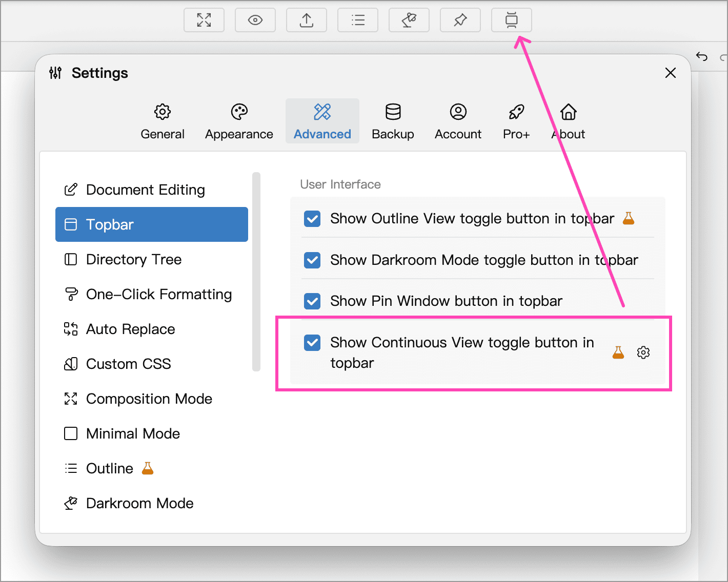This screenshot has width=728, height=582.
Task: Click the Pin Window icon in topbar
Action: 460,20
